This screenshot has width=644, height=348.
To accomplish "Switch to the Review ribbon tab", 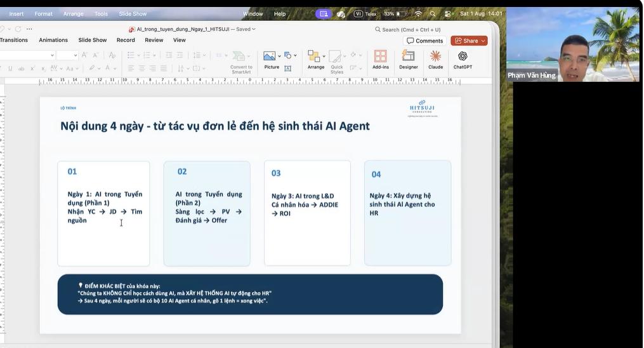I will (x=154, y=40).
